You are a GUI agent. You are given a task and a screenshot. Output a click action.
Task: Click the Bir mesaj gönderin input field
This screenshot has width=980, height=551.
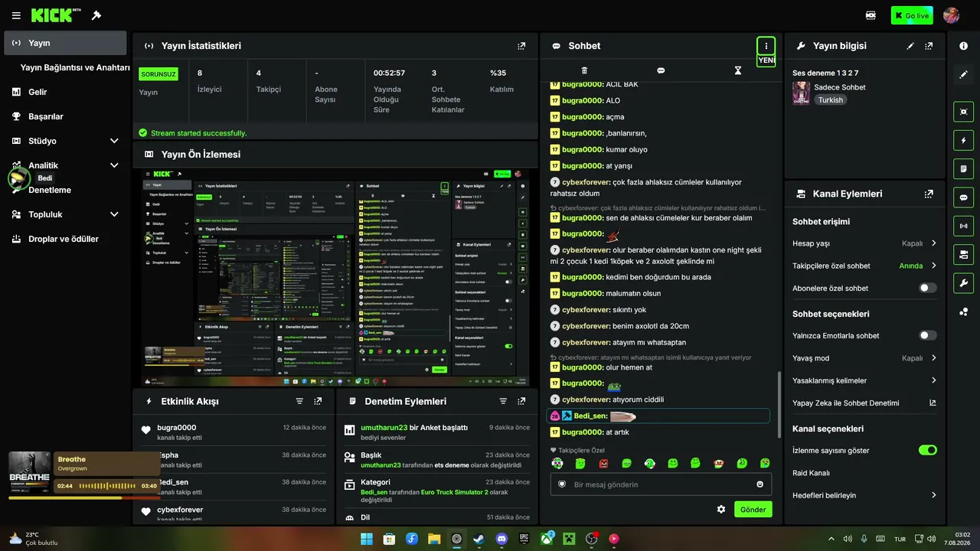pos(661,484)
